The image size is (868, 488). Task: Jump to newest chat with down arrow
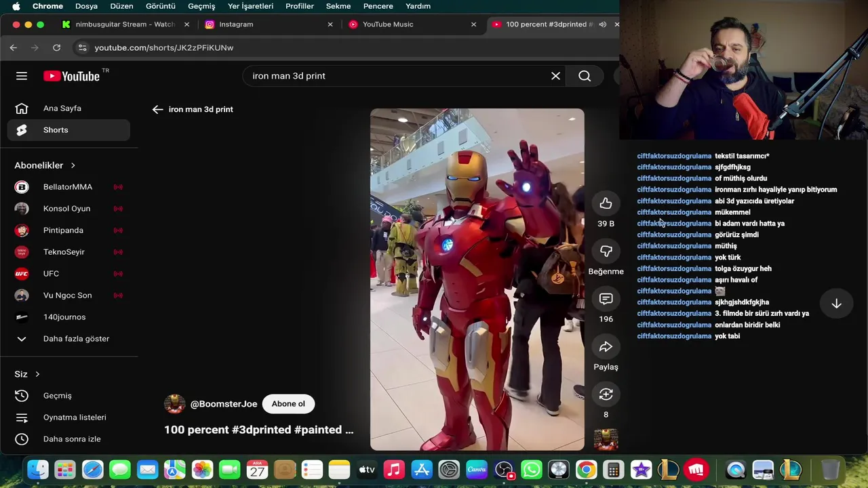pos(836,304)
